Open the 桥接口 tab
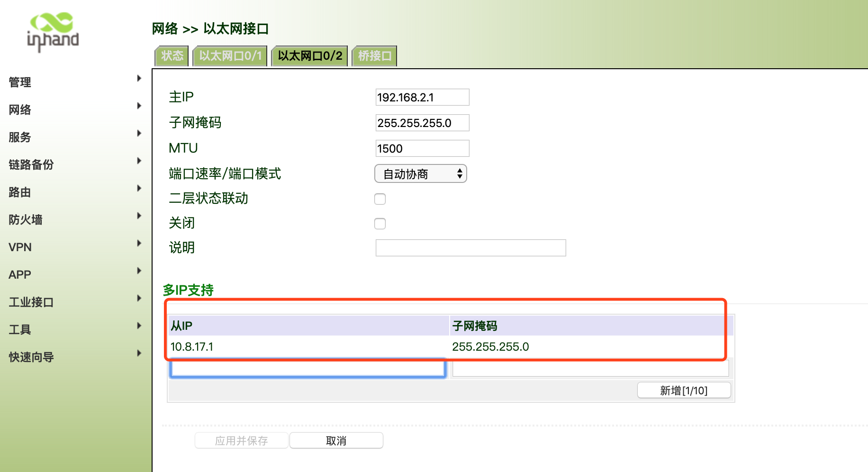This screenshot has height=472, width=868. tap(374, 56)
